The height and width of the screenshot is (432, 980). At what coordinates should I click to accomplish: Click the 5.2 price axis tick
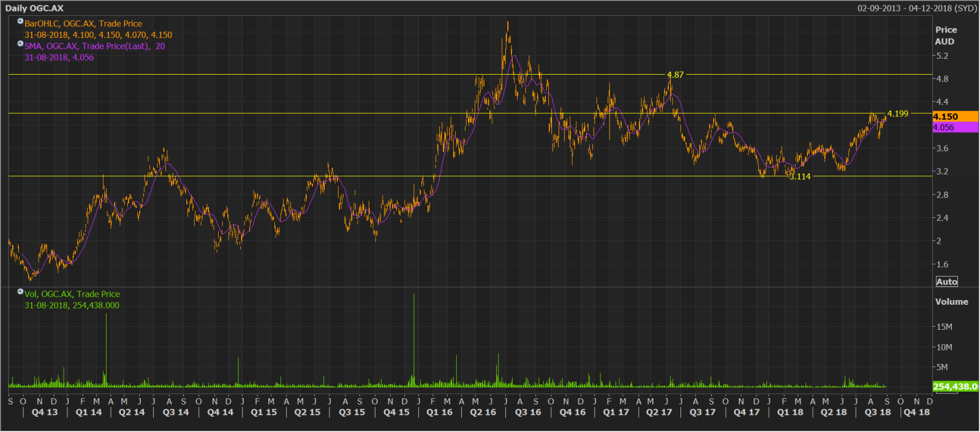coord(942,56)
